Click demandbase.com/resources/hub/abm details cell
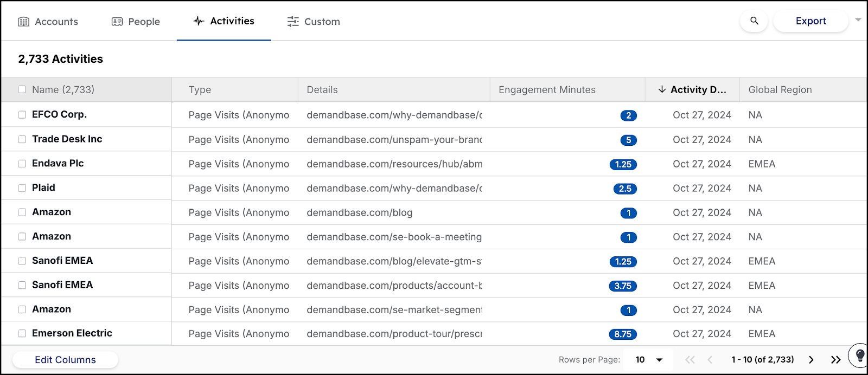This screenshot has width=868, height=375. point(394,164)
